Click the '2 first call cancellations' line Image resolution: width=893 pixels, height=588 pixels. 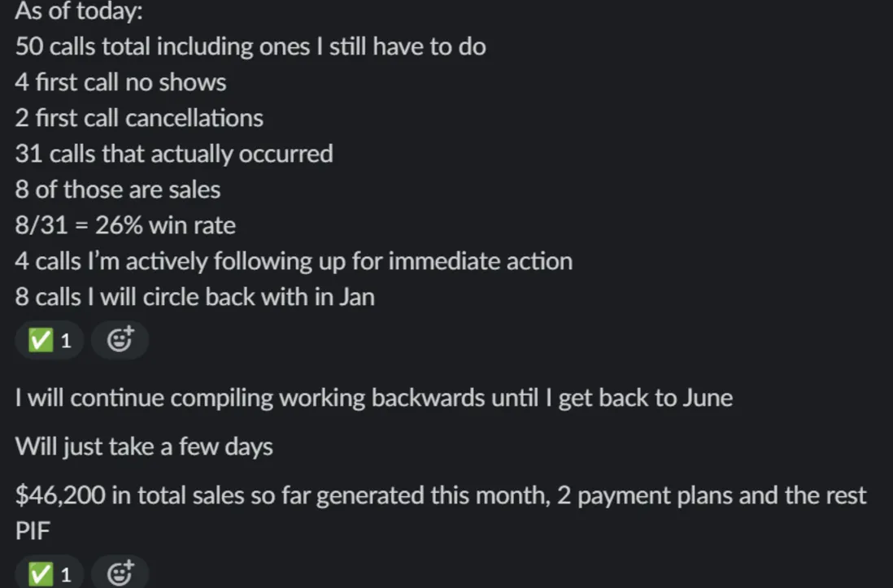tap(139, 118)
